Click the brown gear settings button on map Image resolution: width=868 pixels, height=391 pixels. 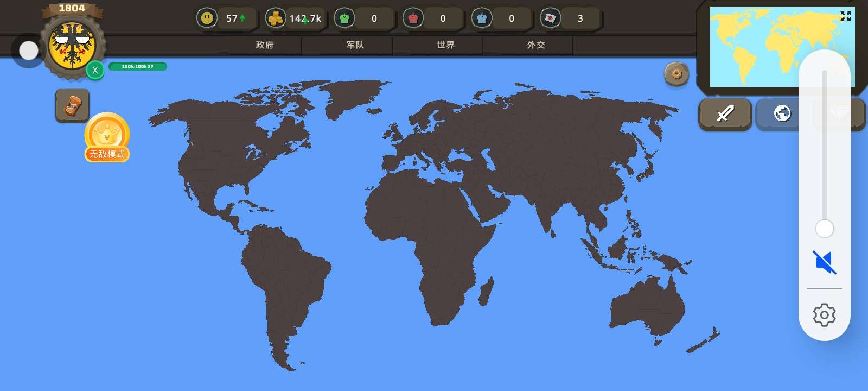point(676,74)
